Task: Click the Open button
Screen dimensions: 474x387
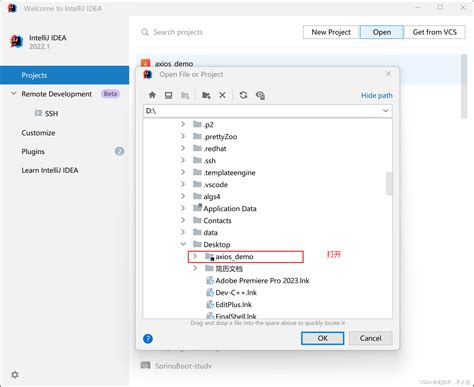Action: pyautogui.click(x=382, y=32)
